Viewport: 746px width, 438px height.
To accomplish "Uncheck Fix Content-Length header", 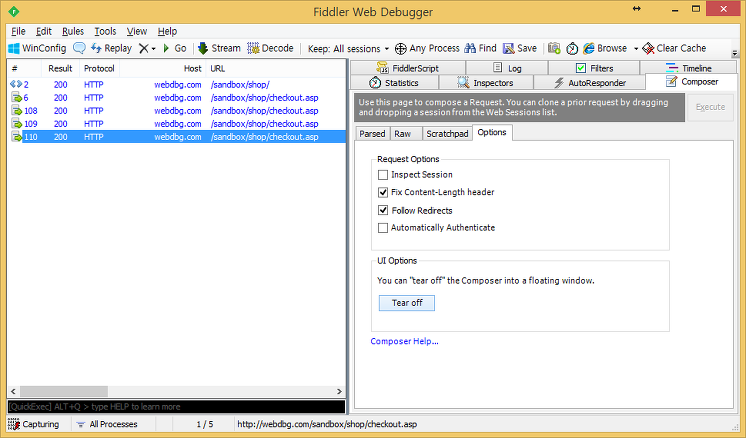I will (383, 192).
